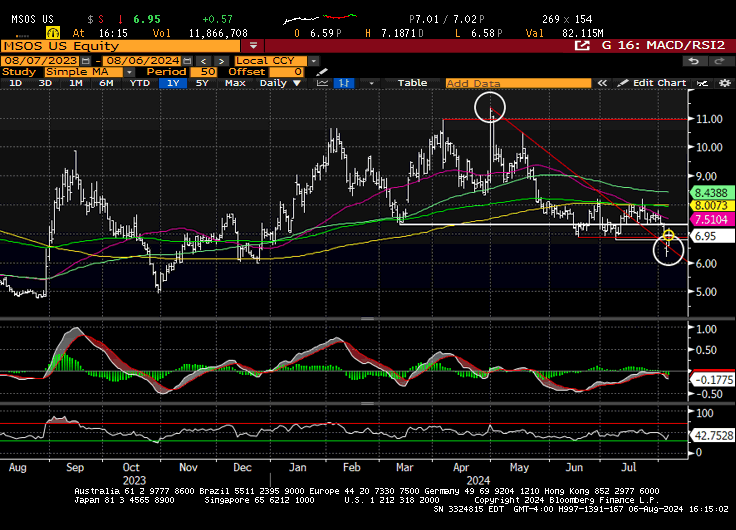Click the bid/ask quote 7.01 / 7.02

446,19
